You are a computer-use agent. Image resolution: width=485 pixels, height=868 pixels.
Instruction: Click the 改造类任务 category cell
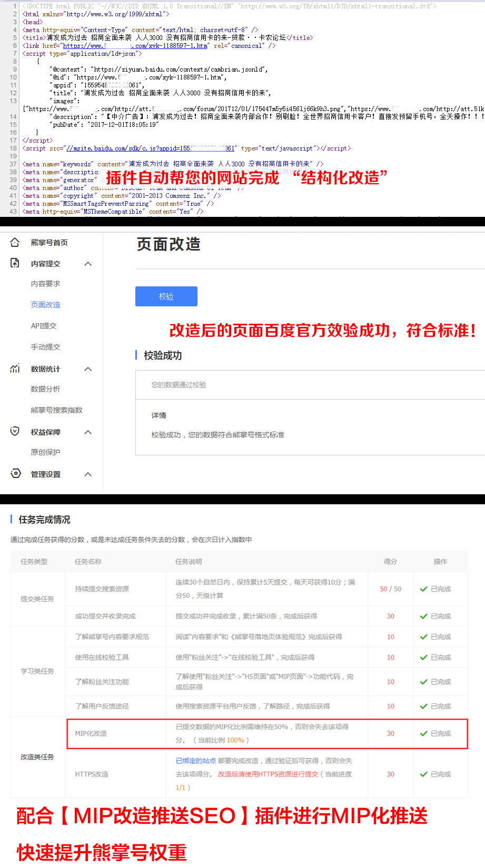(x=37, y=757)
